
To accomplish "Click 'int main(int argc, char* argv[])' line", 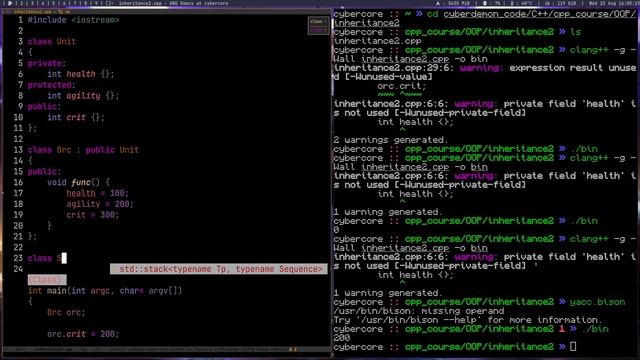I will 105,291.
